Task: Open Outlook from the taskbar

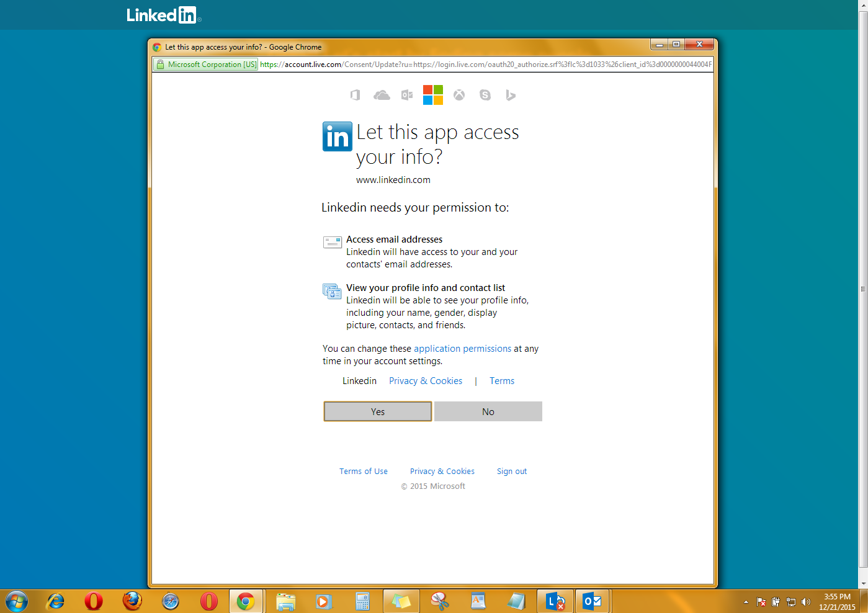Action: coord(593,601)
